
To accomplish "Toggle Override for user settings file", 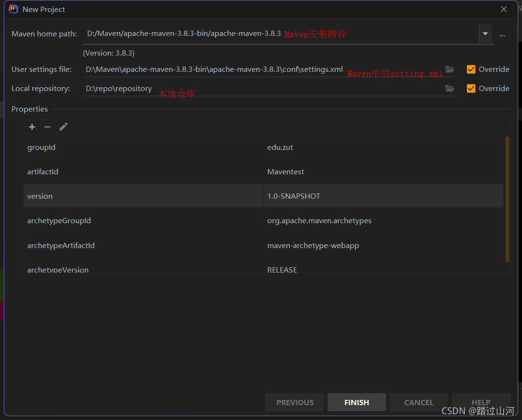I will pyautogui.click(x=471, y=69).
